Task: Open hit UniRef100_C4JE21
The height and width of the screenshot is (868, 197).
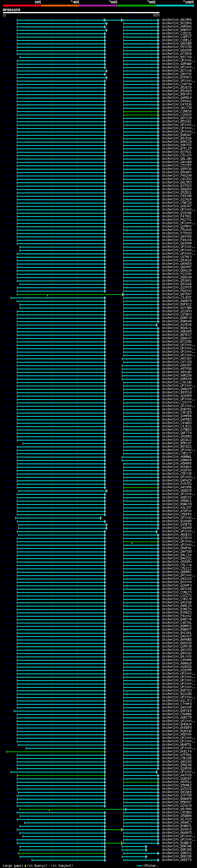Action: pos(176,426)
